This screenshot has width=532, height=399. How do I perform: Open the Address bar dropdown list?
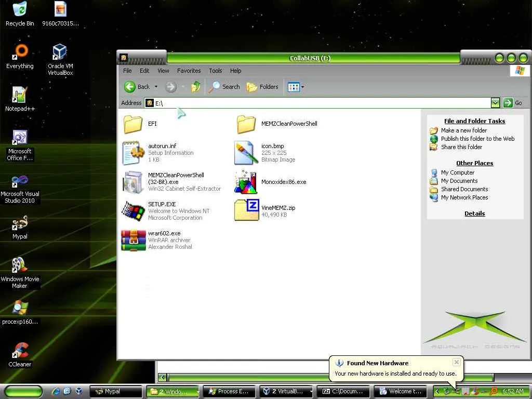pyautogui.click(x=495, y=103)
